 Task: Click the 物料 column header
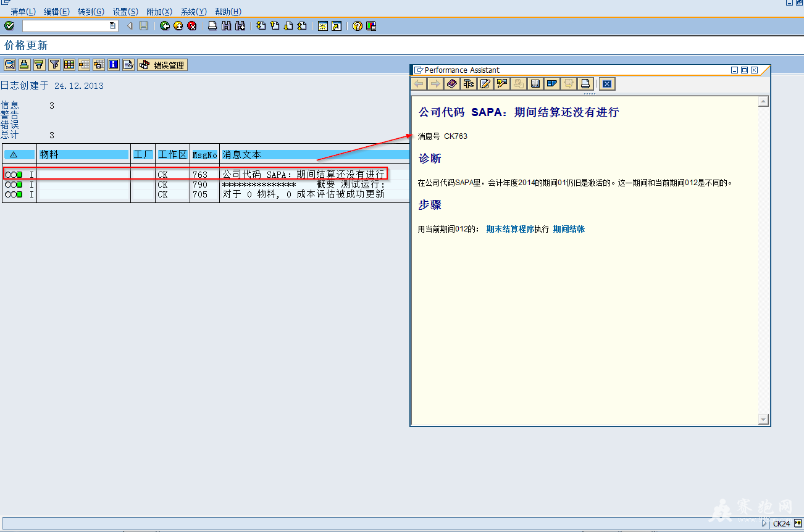tap(83, 154)
